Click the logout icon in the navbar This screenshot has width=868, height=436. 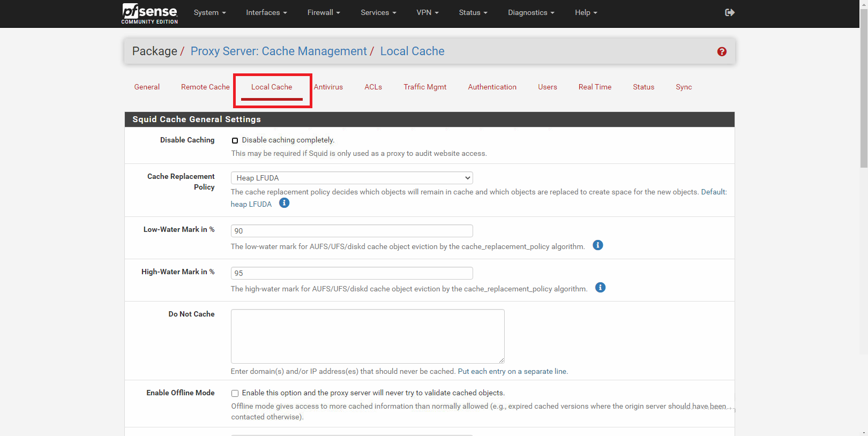729,12
